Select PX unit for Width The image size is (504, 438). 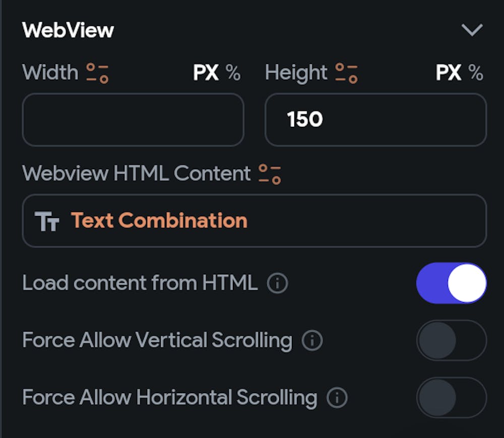(206, 74)
